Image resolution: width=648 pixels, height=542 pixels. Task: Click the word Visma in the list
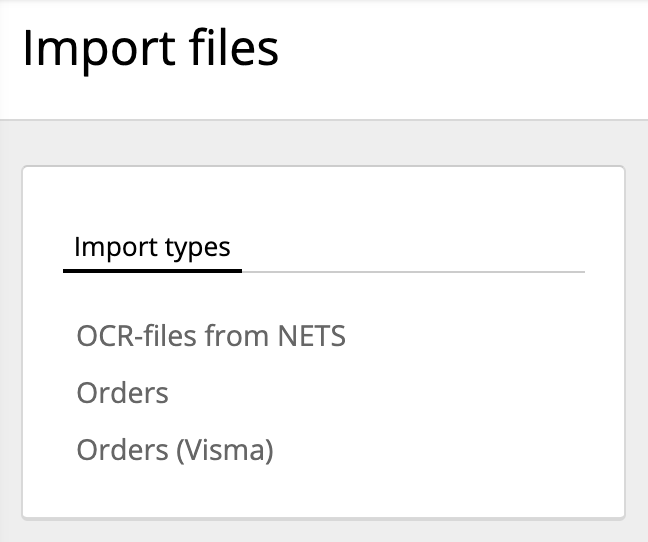[x=224, y=451]
